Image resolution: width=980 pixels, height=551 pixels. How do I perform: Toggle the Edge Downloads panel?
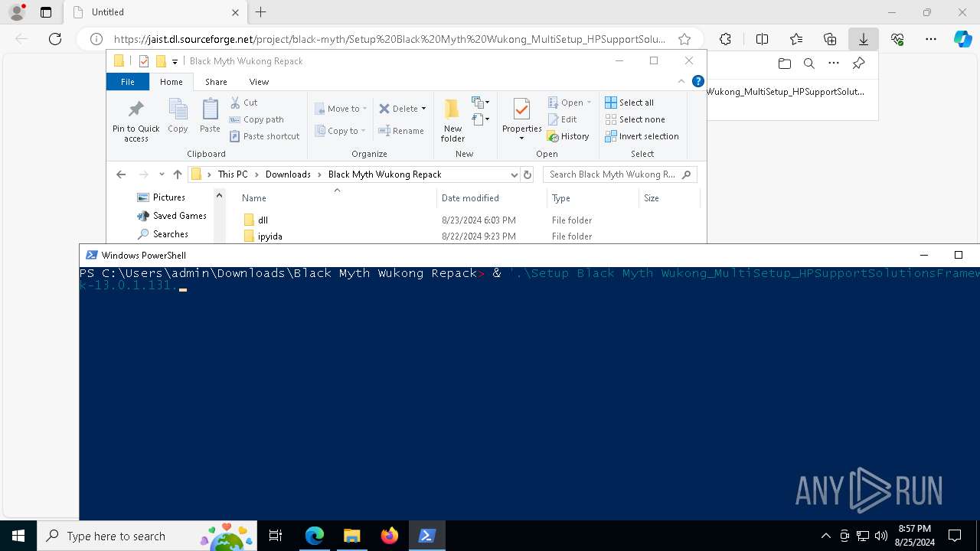tap(864, 39)
